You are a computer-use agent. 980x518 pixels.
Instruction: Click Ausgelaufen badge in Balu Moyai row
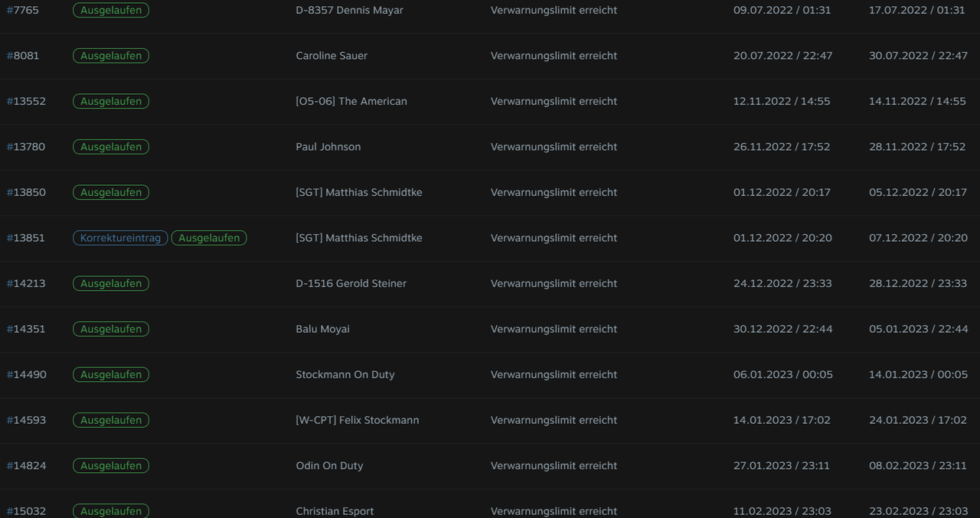(111, 329)
